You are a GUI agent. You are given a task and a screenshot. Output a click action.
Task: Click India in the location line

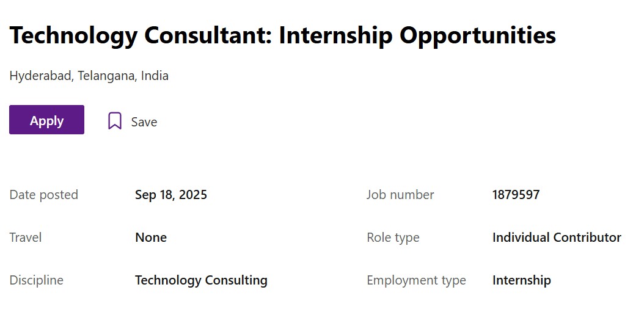pos(155,76)
